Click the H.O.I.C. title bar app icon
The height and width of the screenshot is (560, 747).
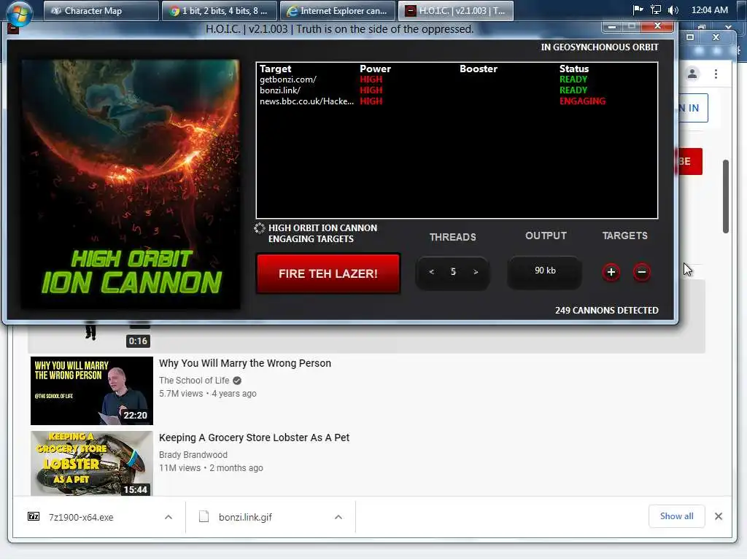pos(13,29)
